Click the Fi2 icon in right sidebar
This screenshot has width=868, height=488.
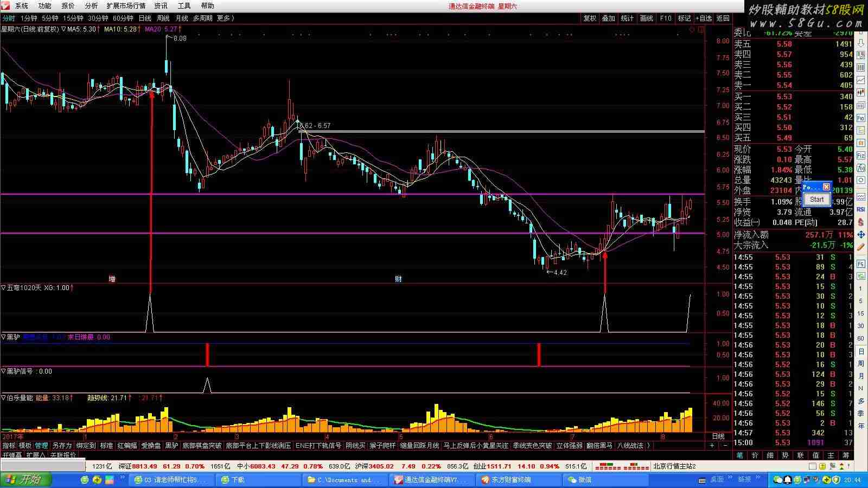coord(861,156)
